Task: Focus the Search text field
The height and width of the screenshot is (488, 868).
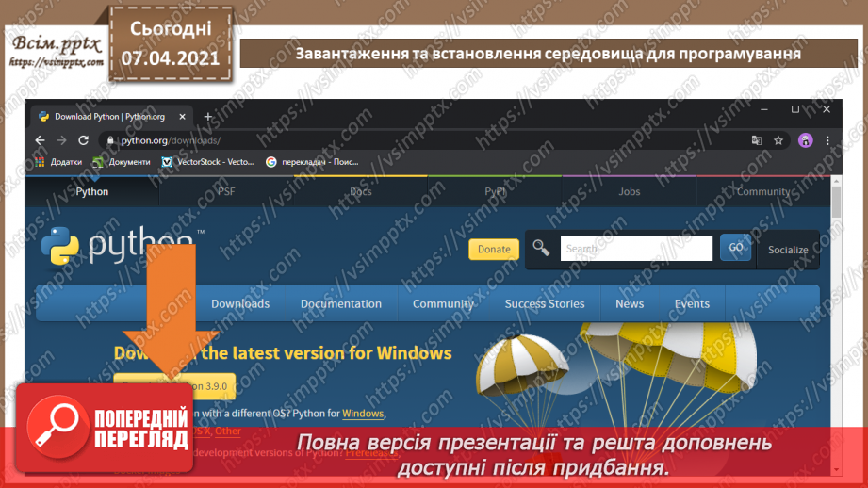Action: pyautogui.click(x=636, y=249)
